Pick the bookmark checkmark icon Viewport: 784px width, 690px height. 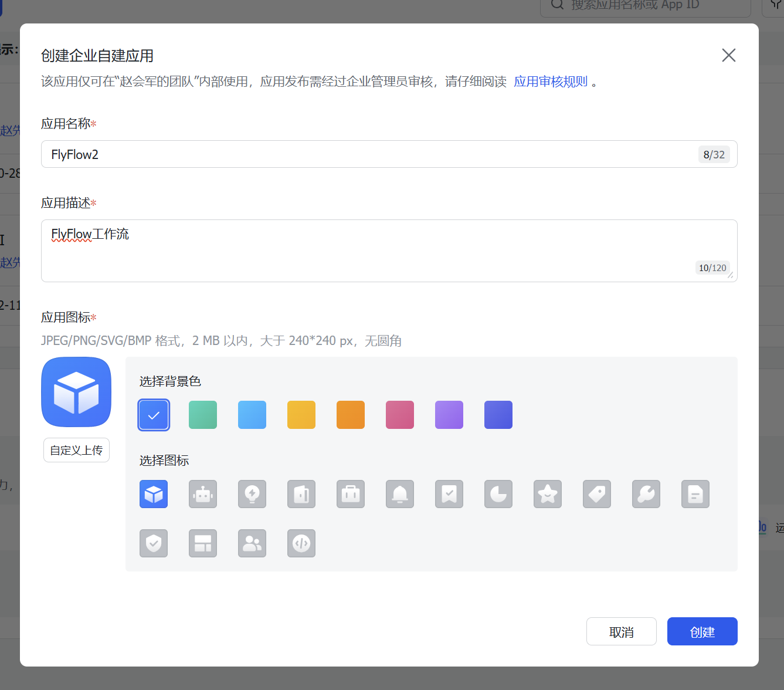(x=449, y=494)
